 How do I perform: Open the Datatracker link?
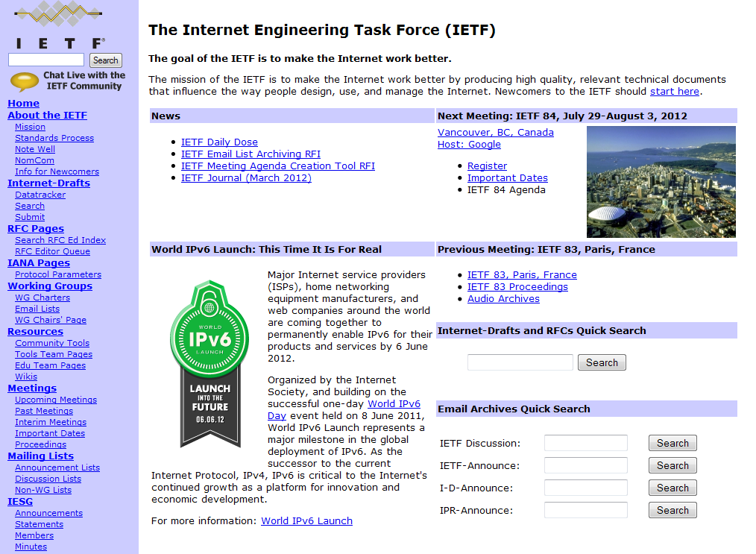[40, 195]
